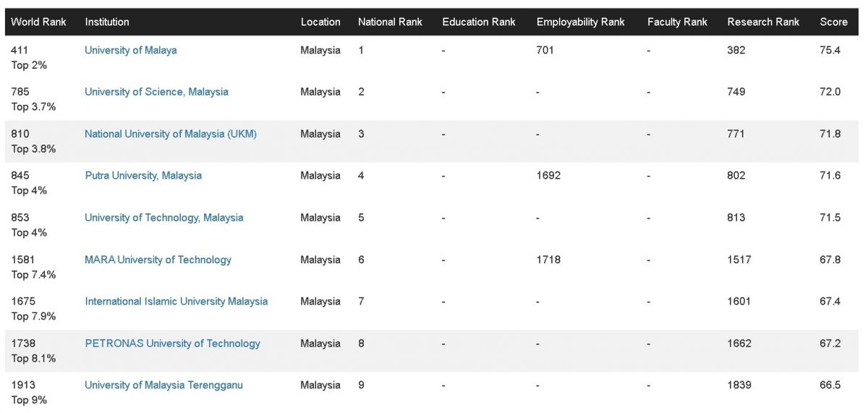This screenshot has width=868, height=413.
Task: Click the University of Science, Malaysia link
Action: 156,92
